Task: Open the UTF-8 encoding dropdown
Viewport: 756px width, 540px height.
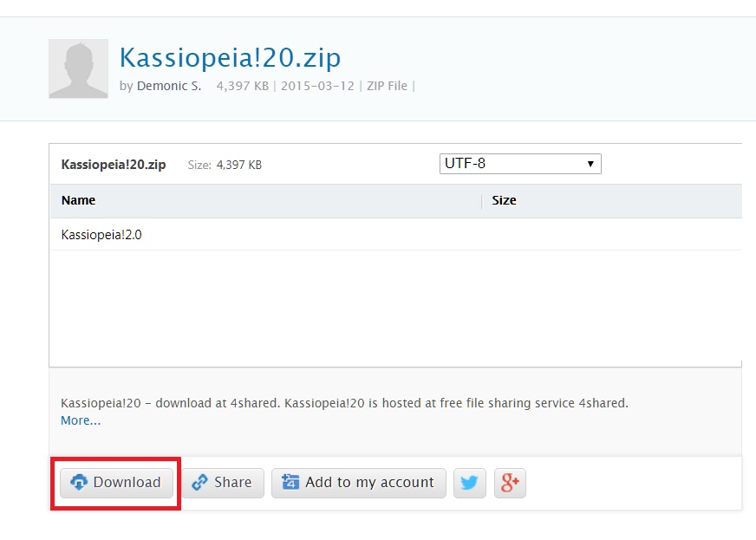Action: tap(520, 164)
